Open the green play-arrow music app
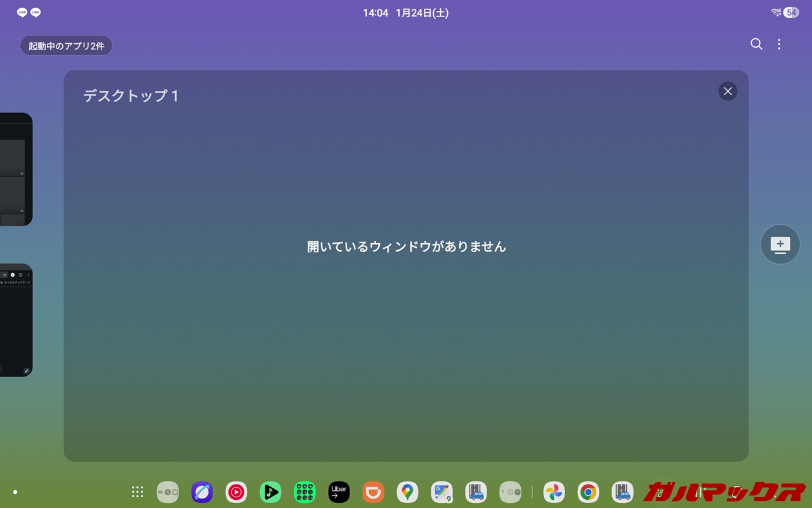The height and width of the screenshot is (508, 812). (x=270, y=492)
